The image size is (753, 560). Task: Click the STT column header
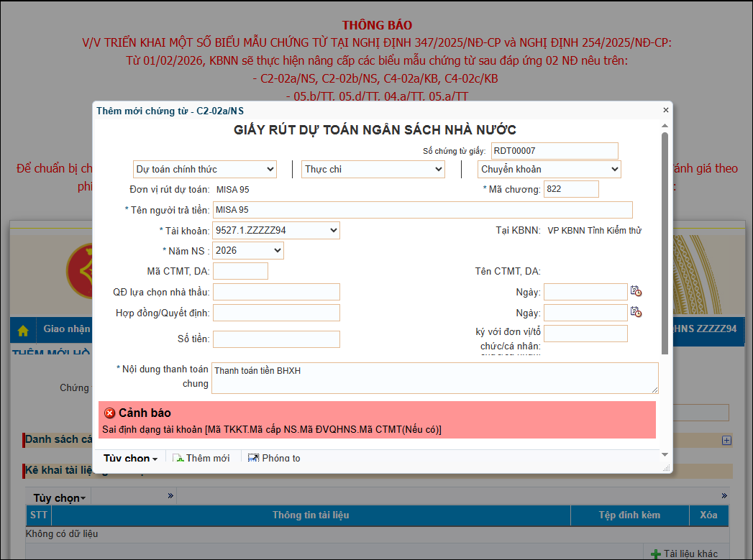[38, 515]
